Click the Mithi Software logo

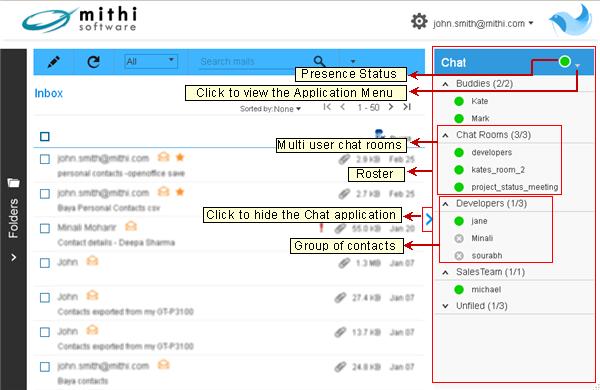coord(80,20)
